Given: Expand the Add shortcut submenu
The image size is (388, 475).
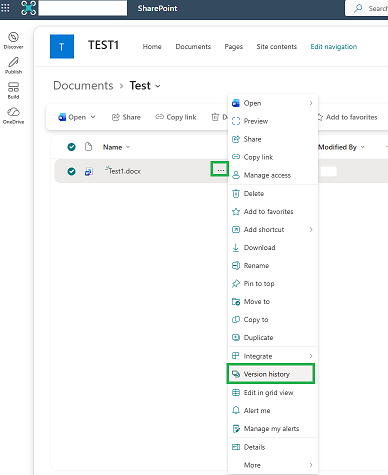Looking at the screenshot, I should coord(311,229).
